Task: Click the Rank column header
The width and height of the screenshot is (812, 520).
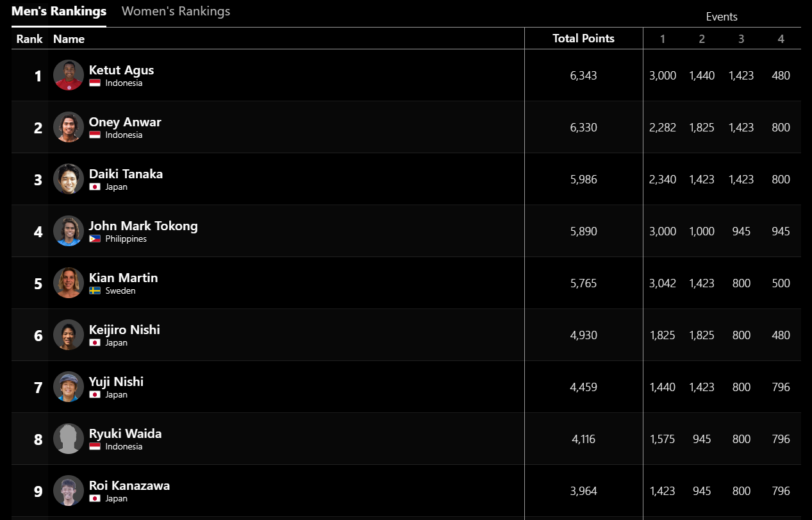Action: click(x=29, y=39)
